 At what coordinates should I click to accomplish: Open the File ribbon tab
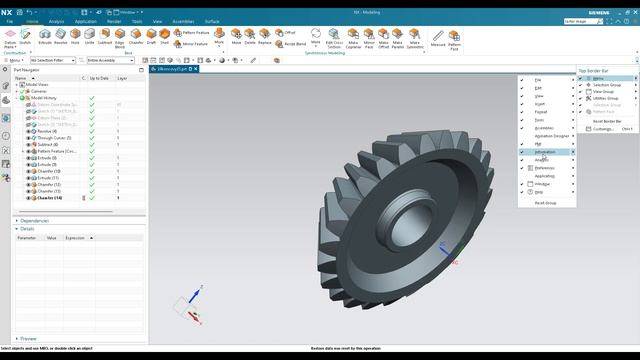pyautogui.click(x=9, y=21)
